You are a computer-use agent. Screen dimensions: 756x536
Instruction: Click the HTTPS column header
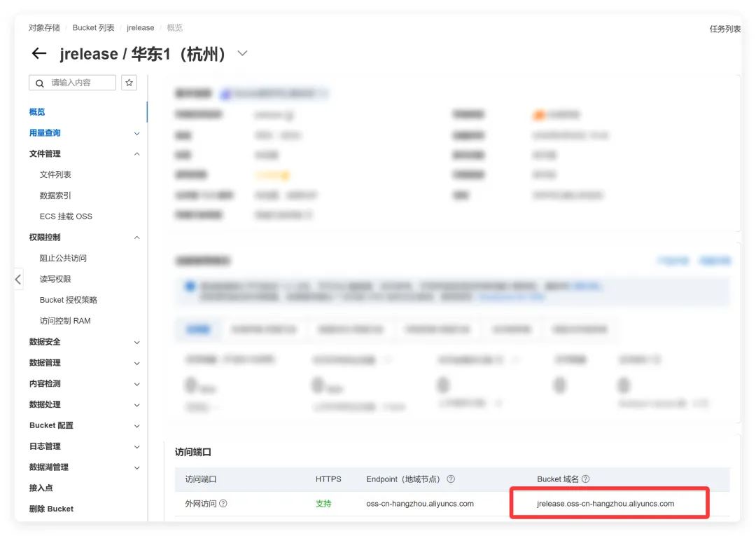pos(328,479)
